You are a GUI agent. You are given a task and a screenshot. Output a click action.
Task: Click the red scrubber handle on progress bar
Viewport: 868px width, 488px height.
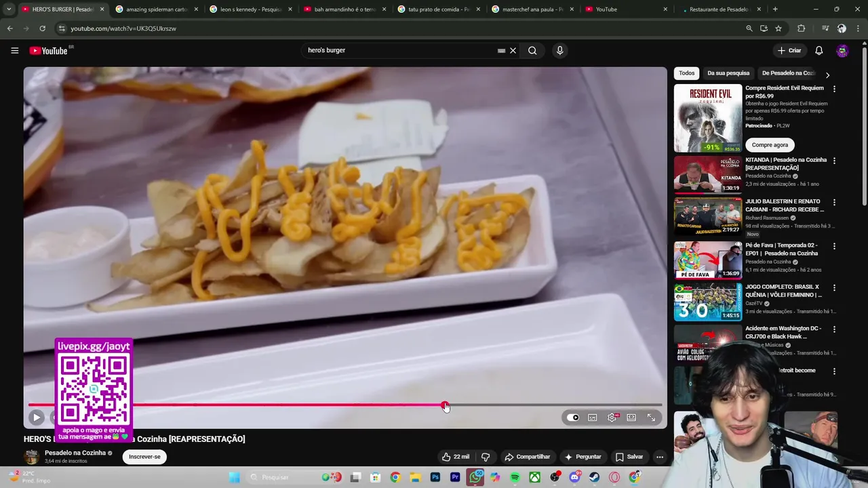[445, 405]
